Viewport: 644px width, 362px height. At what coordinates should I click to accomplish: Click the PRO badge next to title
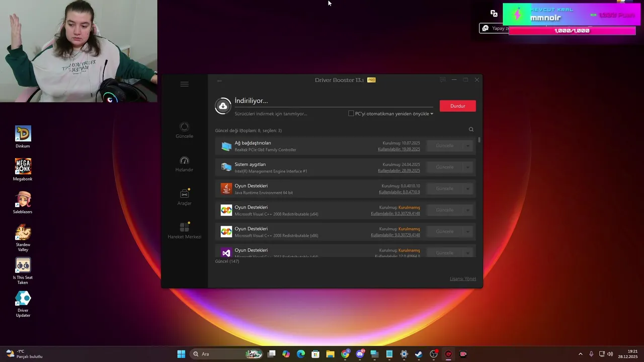pyautogui.click(x=371, y=80)
